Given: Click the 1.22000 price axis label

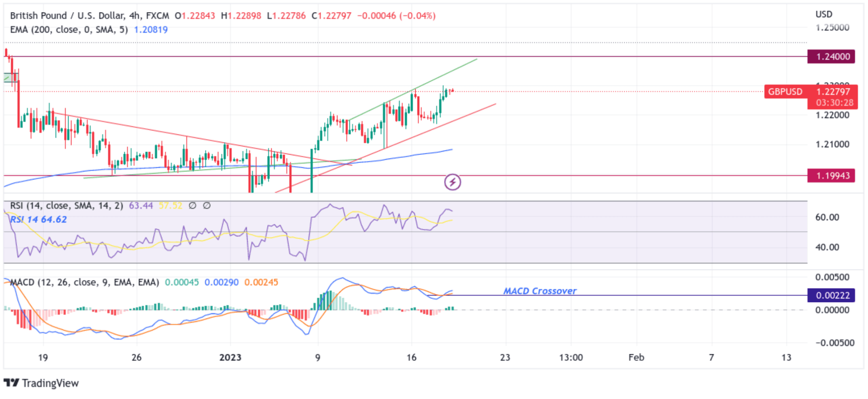Looking at the screenshot, I should coord(832,115).
